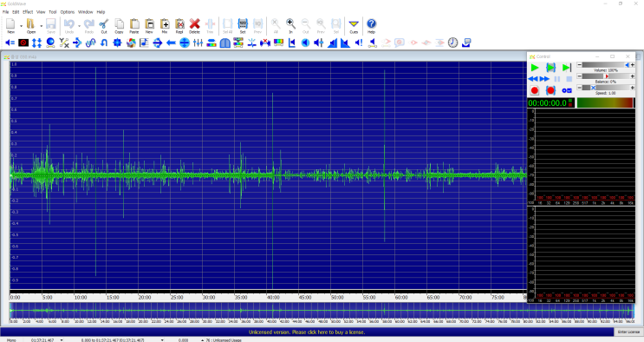Open the View menu

(41, 12)
